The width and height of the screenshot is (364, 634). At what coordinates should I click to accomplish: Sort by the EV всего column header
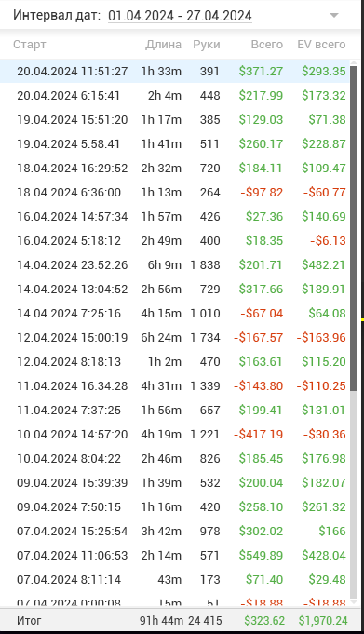point(321,45)
